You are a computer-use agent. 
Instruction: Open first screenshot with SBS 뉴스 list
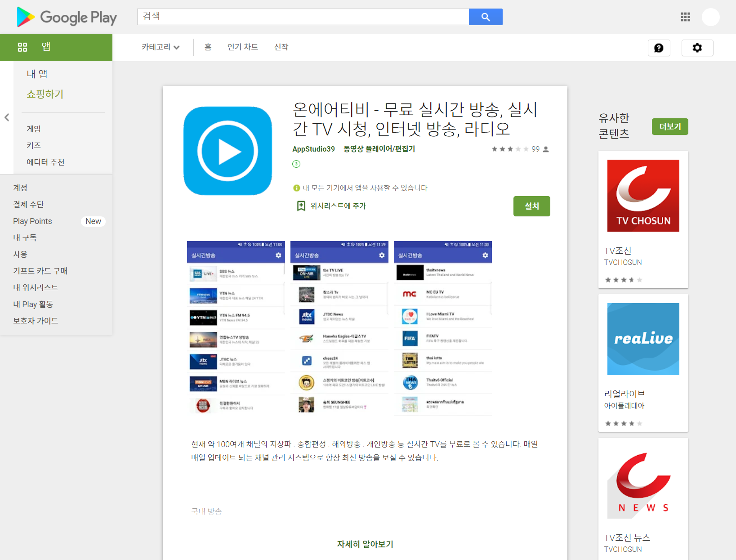[236, 328]
